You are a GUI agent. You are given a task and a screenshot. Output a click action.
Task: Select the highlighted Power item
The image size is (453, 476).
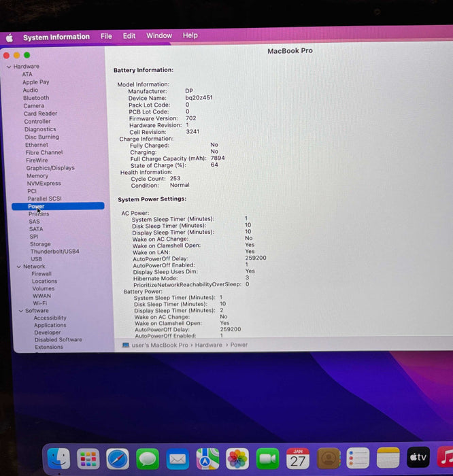(x=58, y=207)
